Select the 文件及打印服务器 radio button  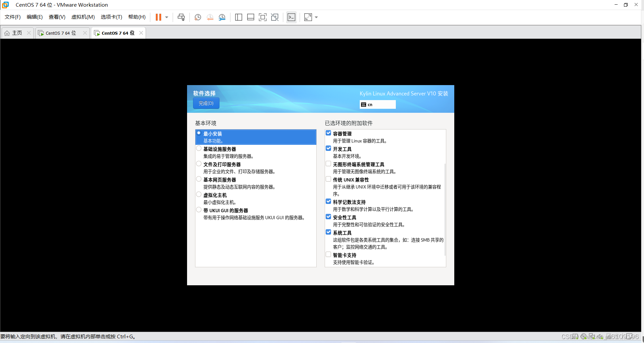199,164
